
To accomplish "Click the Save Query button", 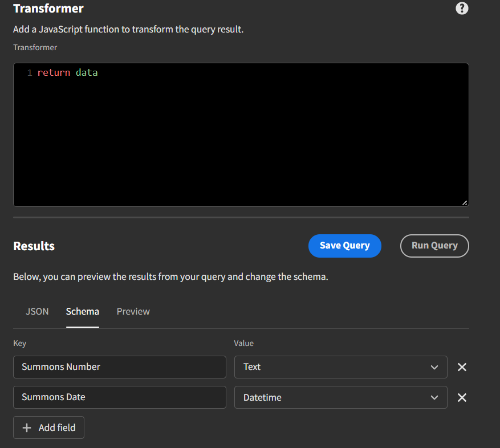I will click(x=344, y=246).
